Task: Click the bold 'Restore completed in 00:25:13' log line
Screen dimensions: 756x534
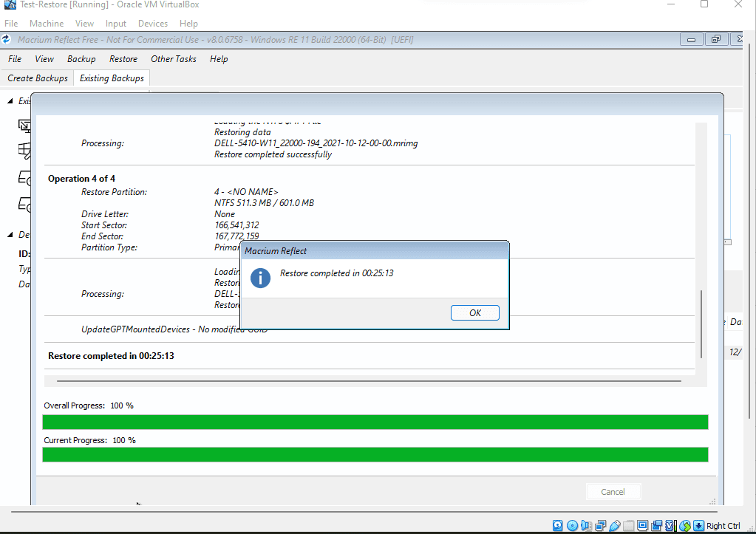Action: pos(111,356)
